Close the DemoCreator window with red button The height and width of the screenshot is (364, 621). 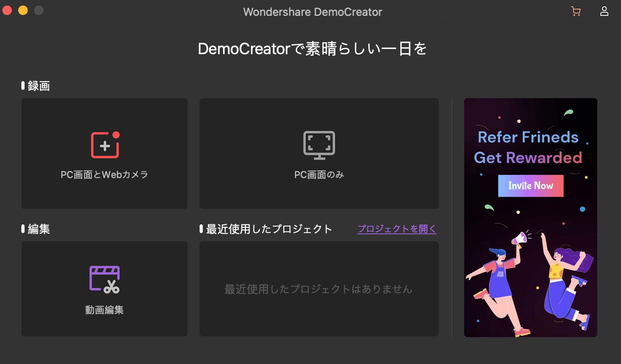coord(8,10)
